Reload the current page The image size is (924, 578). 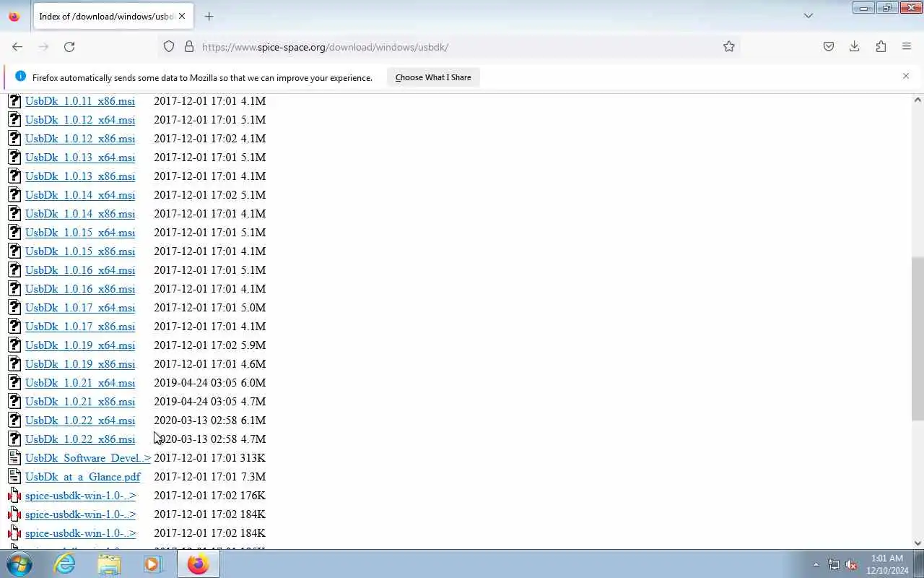(x=69, y=46)
